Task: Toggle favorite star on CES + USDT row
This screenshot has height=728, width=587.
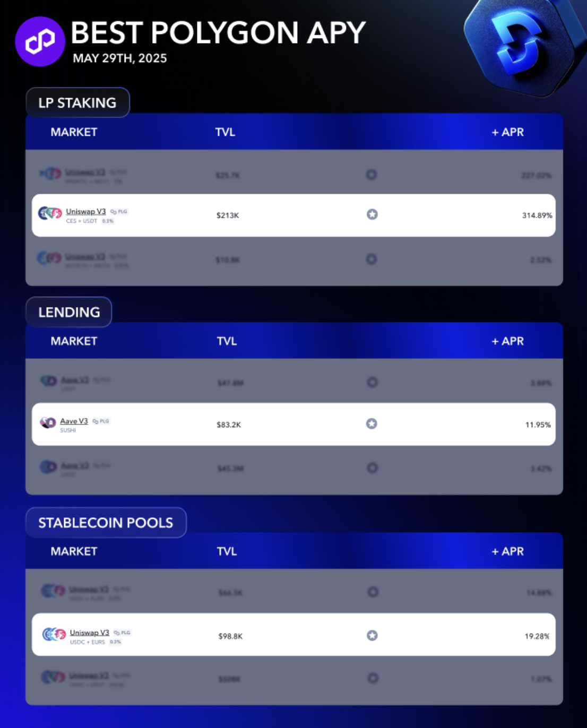Action: pos(372,214)
